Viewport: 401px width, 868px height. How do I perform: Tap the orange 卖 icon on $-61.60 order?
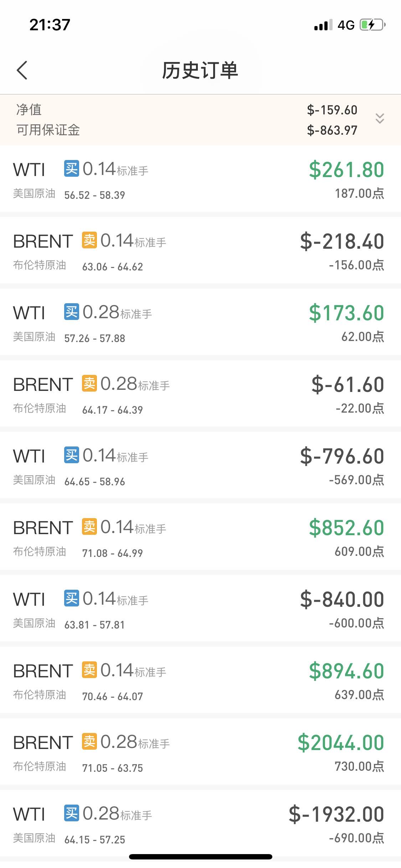click(89, 383)
